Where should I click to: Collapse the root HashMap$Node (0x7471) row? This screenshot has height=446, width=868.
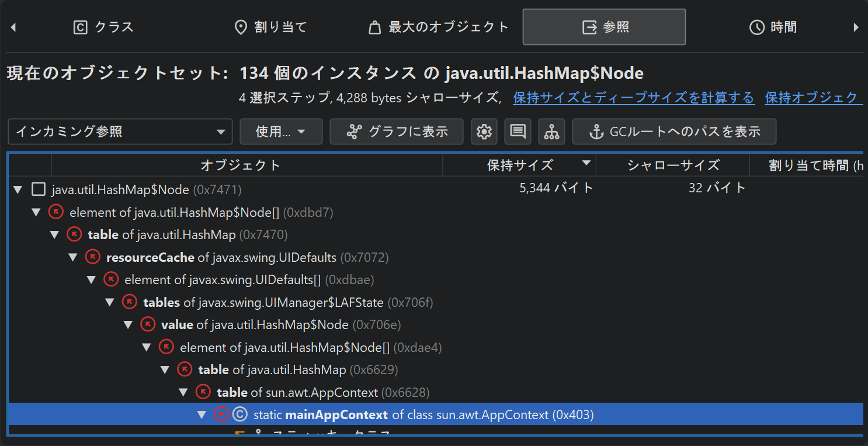point(18,189)
